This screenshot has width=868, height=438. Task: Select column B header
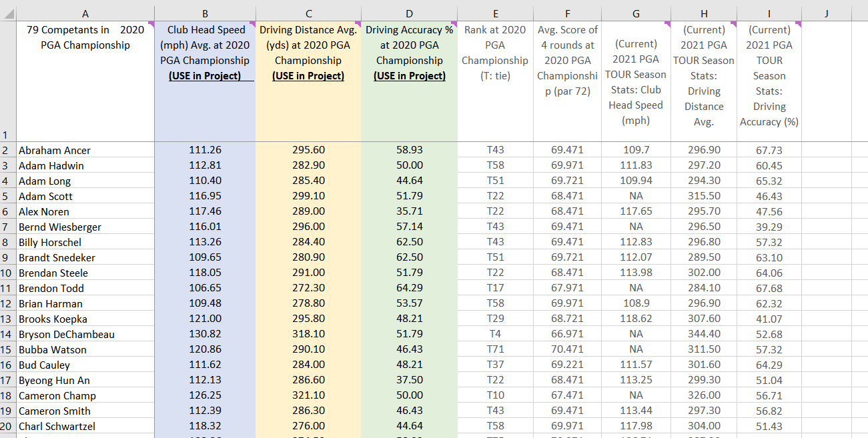coord(205,13)
